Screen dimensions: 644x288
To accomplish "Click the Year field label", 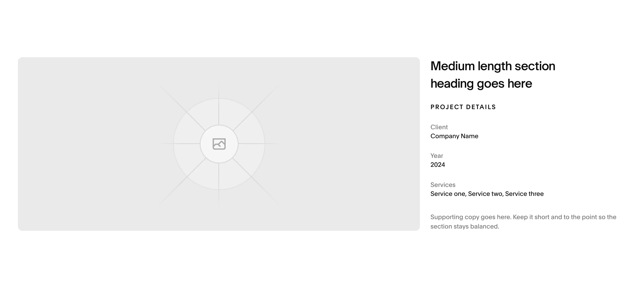I will (x=436, y=156).
